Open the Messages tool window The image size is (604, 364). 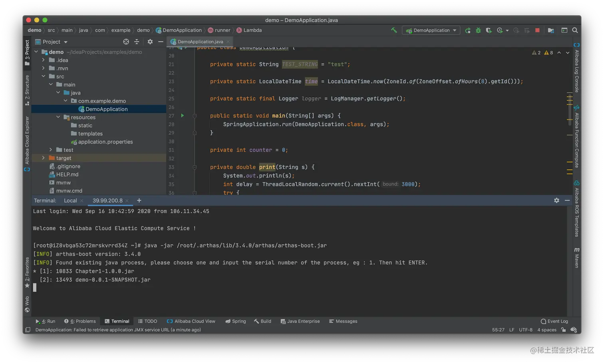tap(343, 321)
